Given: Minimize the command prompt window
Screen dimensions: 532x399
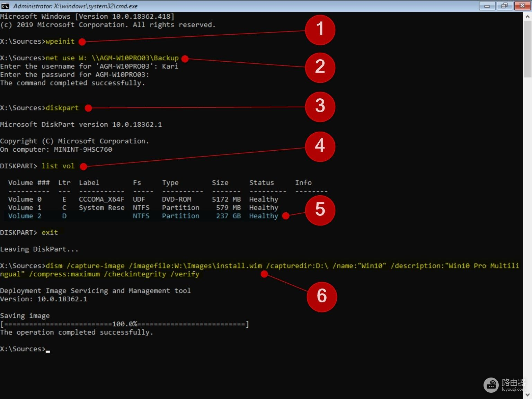Looking at the screenshot, I should click(x=487, y=6).
